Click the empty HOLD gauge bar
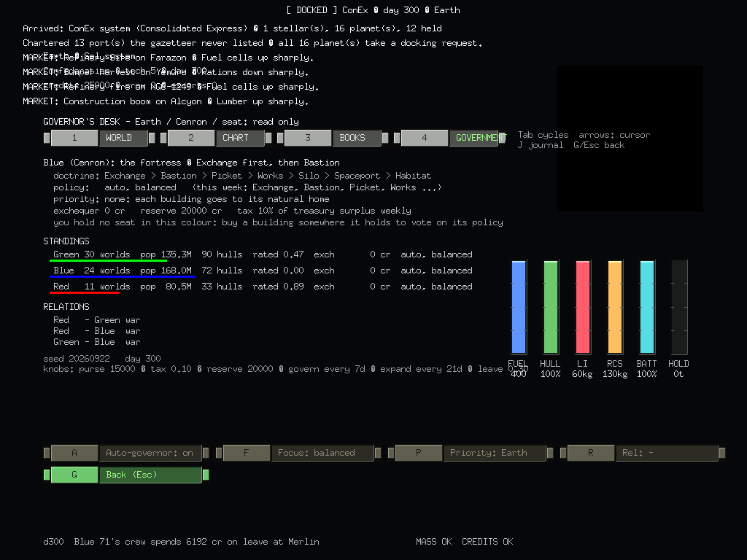 click(x=678, y=307)
